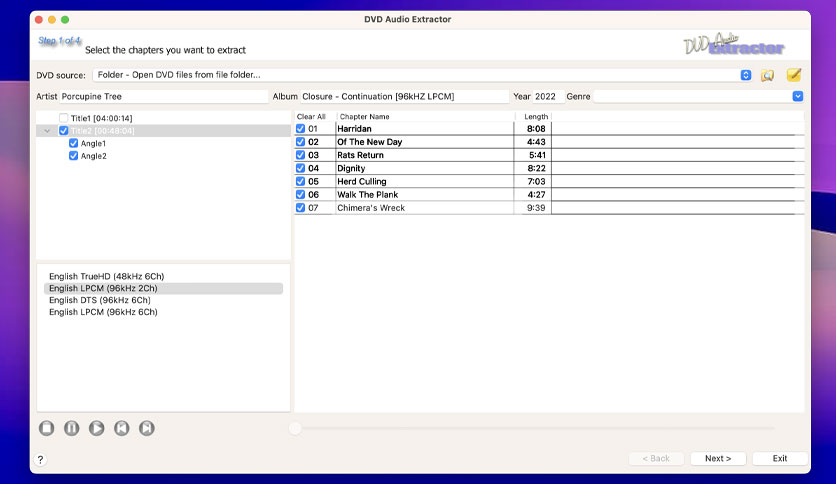
Task: Open the folder browse icon
Action: point(767,75)
